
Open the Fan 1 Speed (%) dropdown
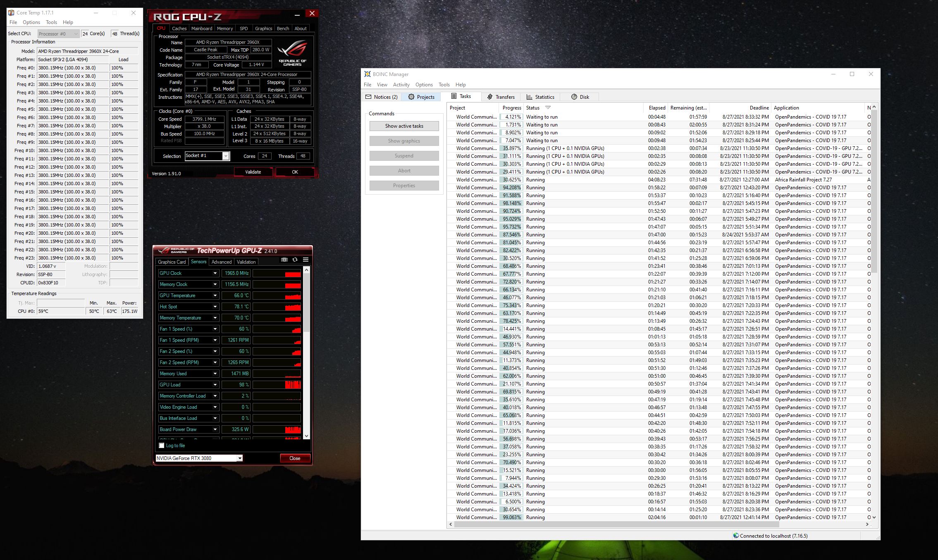(x=215, y=329)
